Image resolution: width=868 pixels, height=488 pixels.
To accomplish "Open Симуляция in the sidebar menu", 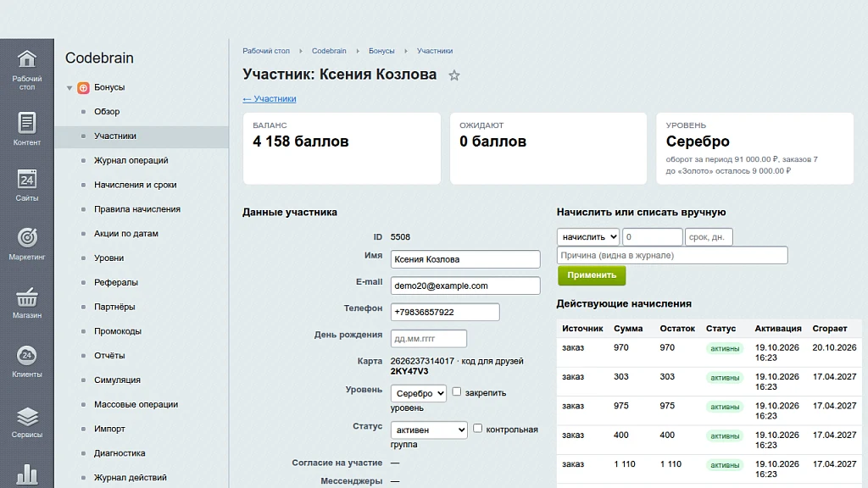I will click(x=117, y=380).
